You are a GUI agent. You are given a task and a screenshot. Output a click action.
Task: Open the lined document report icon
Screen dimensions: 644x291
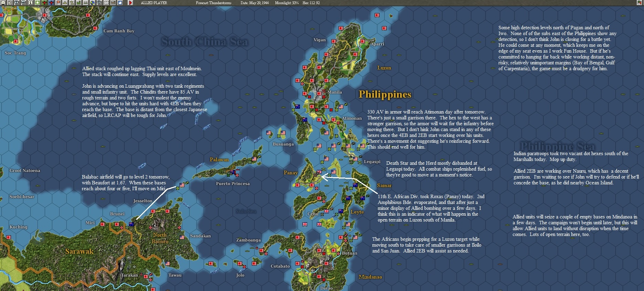(10, 3)
